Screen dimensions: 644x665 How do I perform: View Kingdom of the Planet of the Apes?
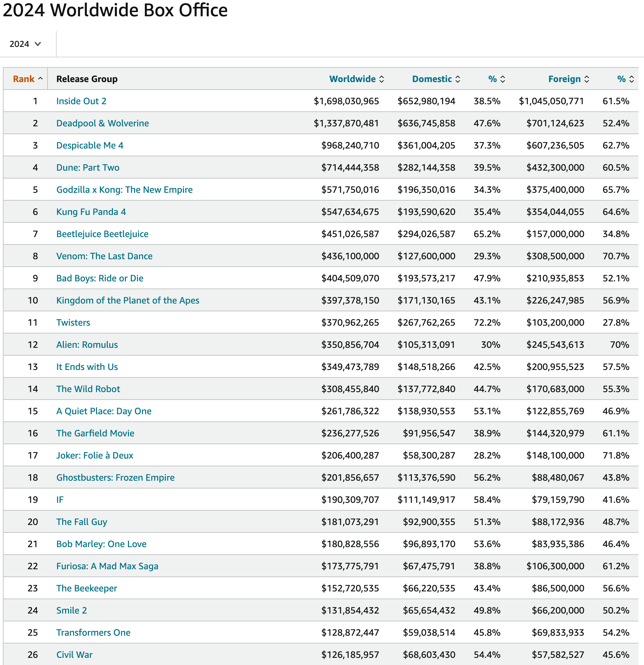(x=128, y=300)
